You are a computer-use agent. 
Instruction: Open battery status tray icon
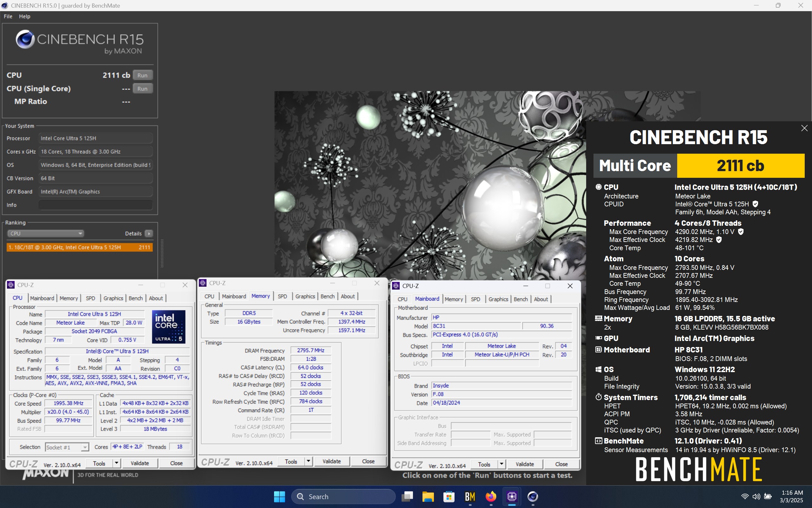768,496
